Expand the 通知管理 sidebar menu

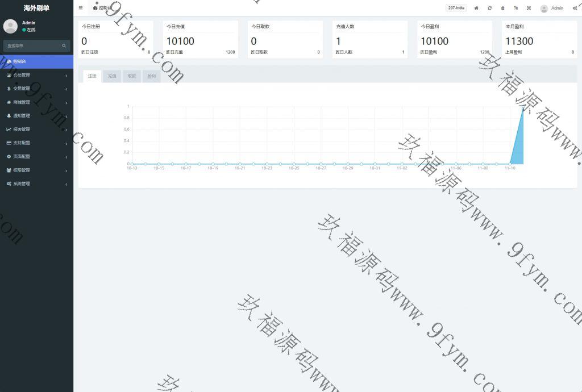(36, 116)
